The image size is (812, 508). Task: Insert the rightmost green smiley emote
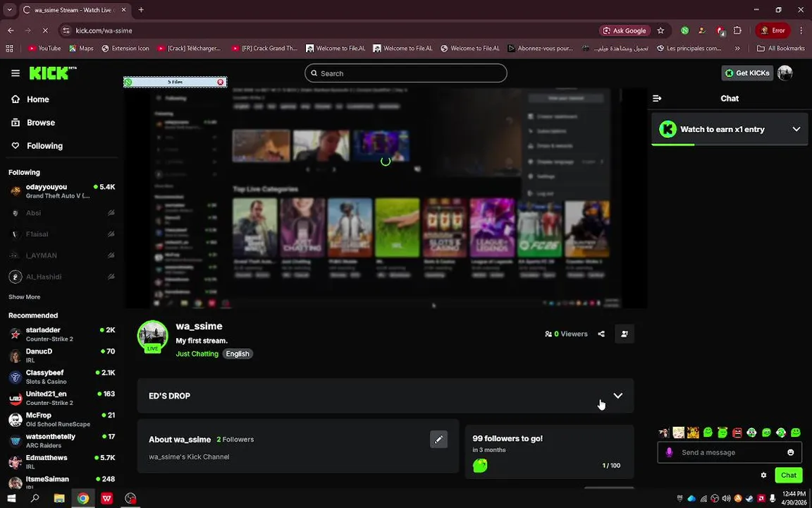pos(796,433)
